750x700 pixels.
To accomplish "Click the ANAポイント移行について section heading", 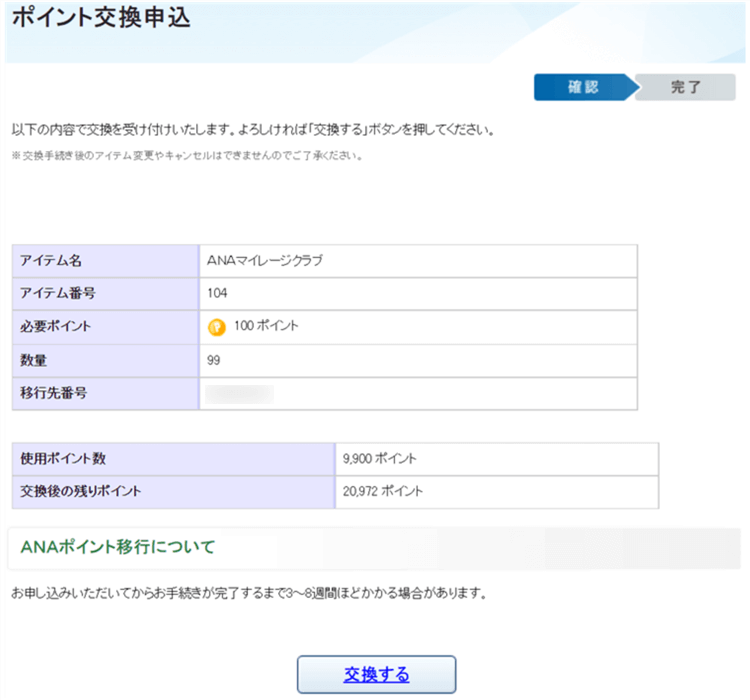I will tap(117, 547).
